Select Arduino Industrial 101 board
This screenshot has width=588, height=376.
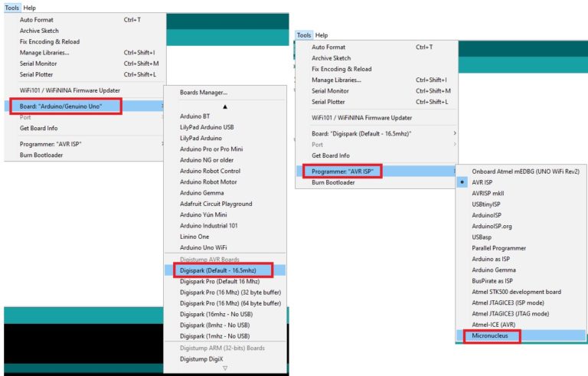click(225, 226)
